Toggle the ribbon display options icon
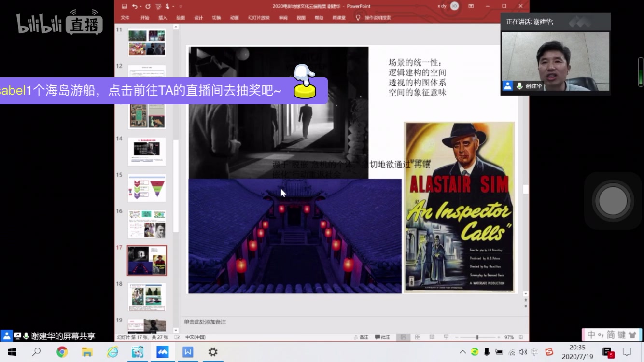 [x=472, y=6]
